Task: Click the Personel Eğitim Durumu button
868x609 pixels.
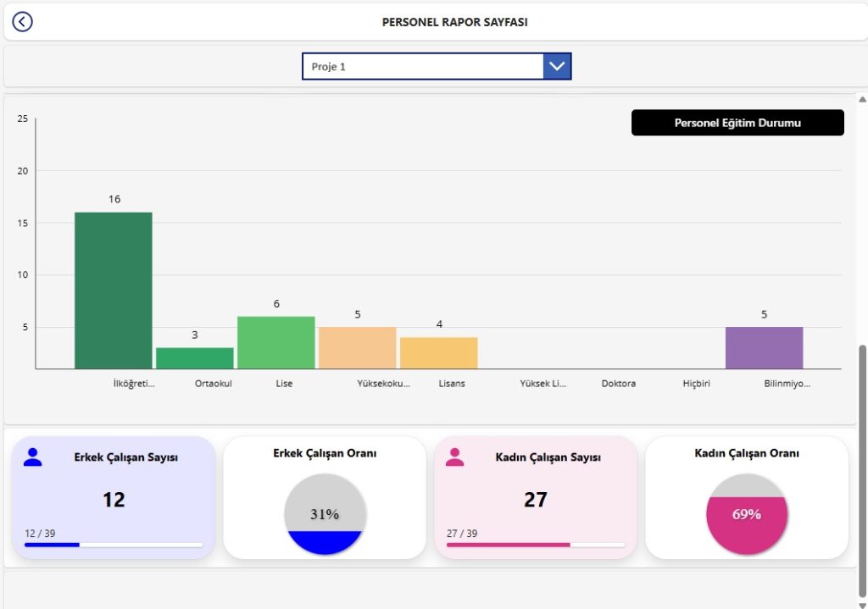Action: pyautogui.click(x=737, y=123)
